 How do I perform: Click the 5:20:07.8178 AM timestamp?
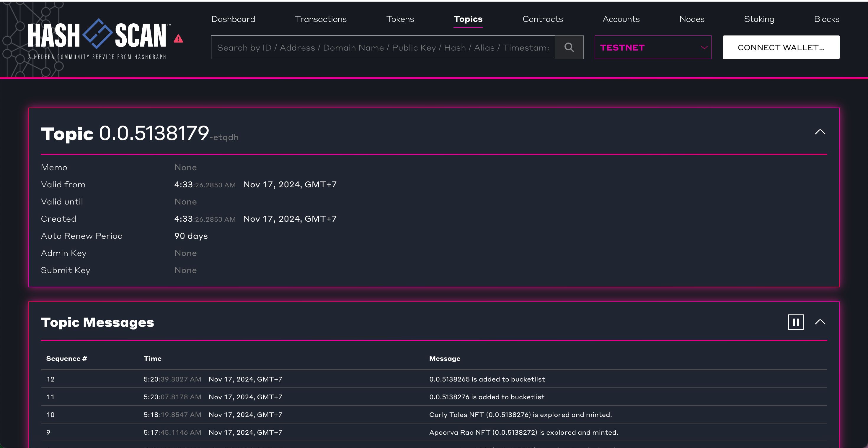point(172,397)
